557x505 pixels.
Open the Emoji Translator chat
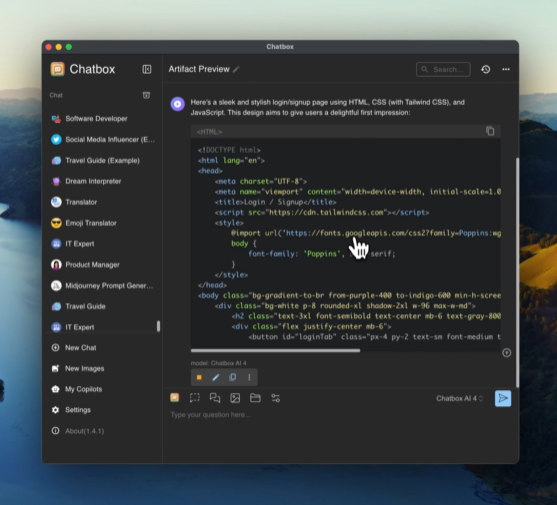pyautogui.click(x=102, y=223)
